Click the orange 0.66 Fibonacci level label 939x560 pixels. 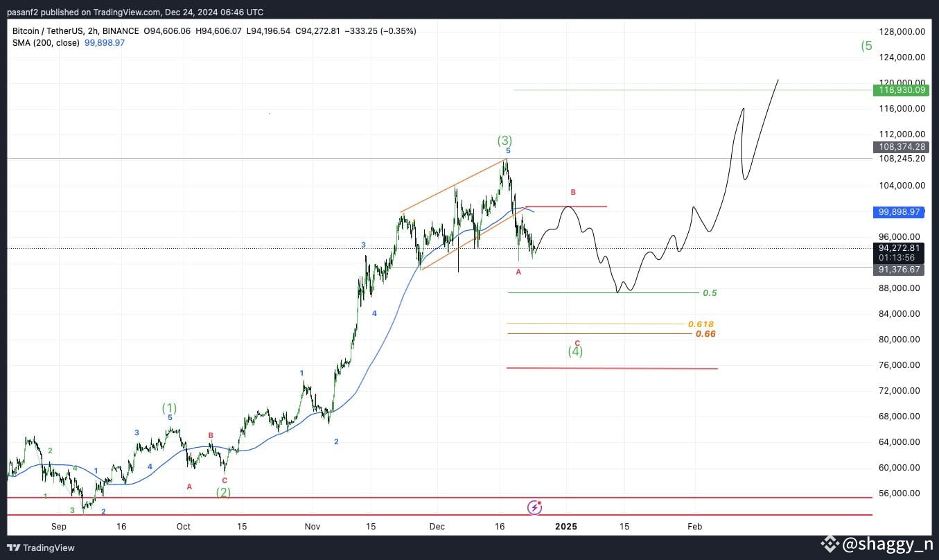point(705,334)
